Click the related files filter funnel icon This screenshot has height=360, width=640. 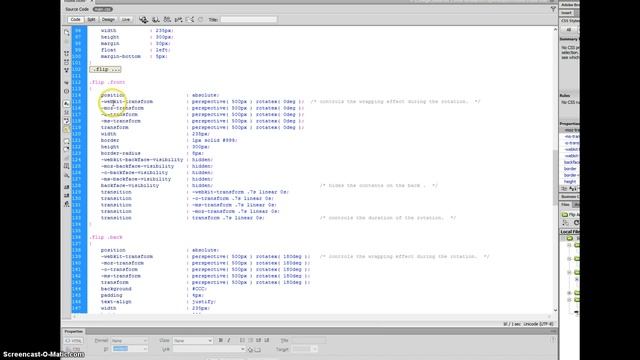point(553,9)
